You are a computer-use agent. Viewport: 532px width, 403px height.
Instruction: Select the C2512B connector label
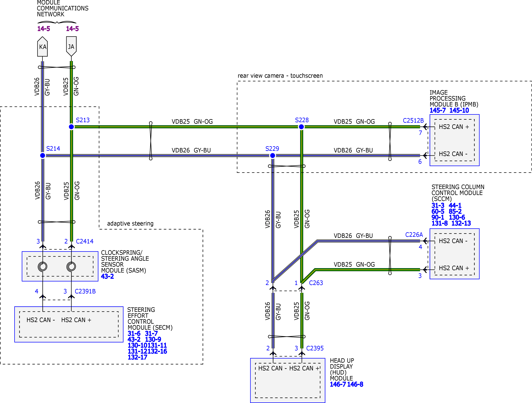coord(413,120)
